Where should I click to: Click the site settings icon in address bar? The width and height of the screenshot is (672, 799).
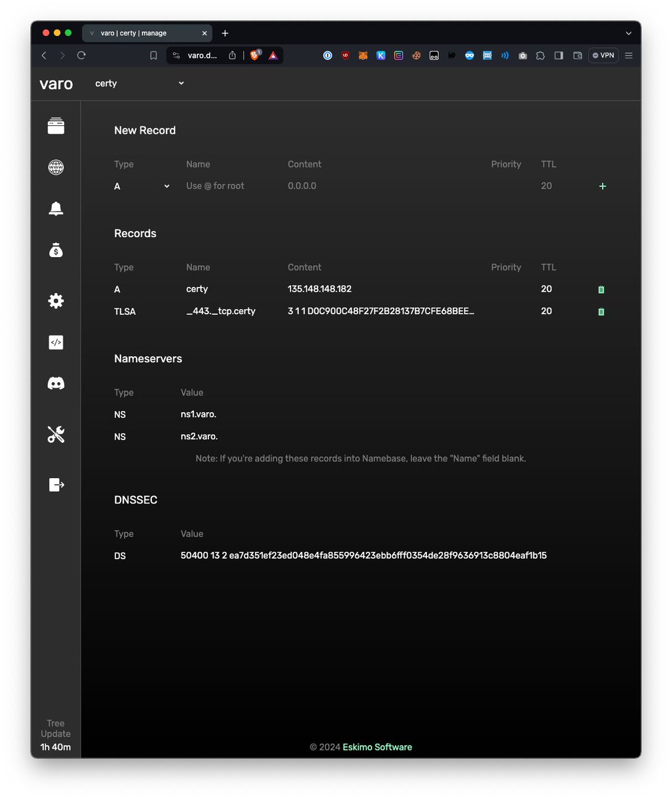(176, 55)
